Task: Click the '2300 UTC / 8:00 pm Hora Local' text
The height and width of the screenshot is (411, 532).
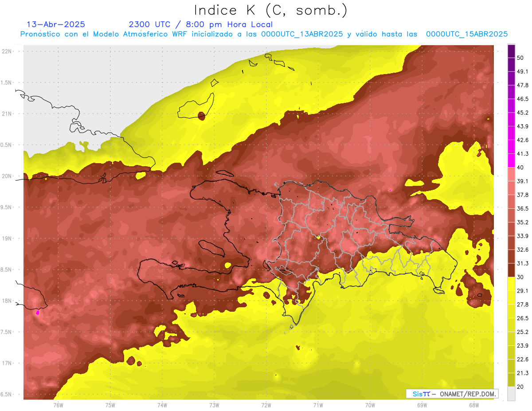Action: [200, 24]
